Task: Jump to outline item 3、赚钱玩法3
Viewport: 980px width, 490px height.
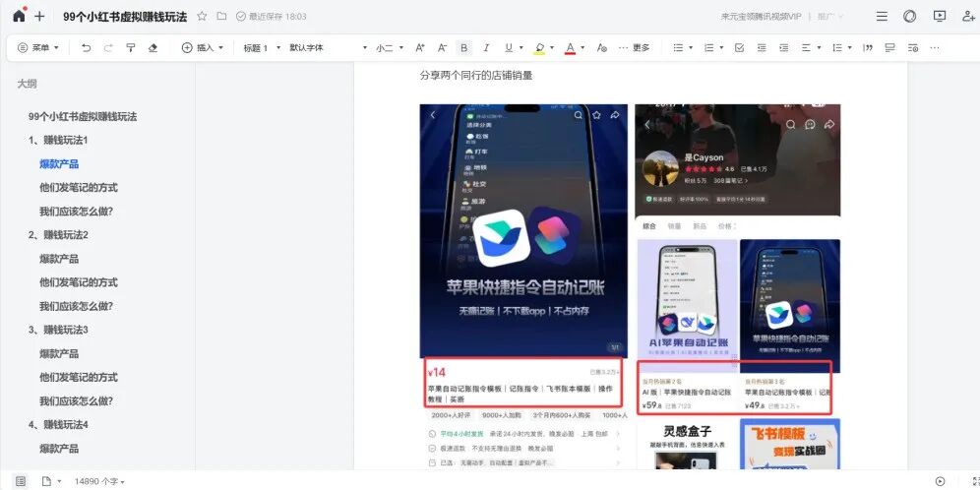Action: (58, 330)
